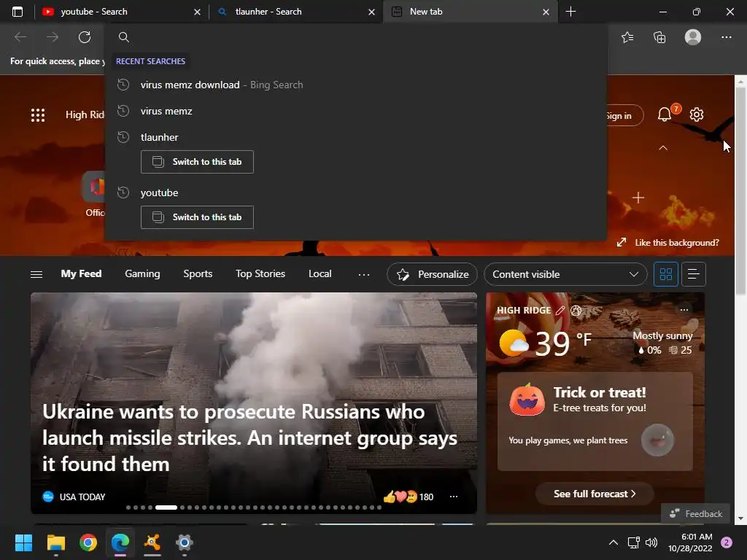This screenshot has height=560, width=747.
Task: Select the Sports feed category
Action: (198, 274)
